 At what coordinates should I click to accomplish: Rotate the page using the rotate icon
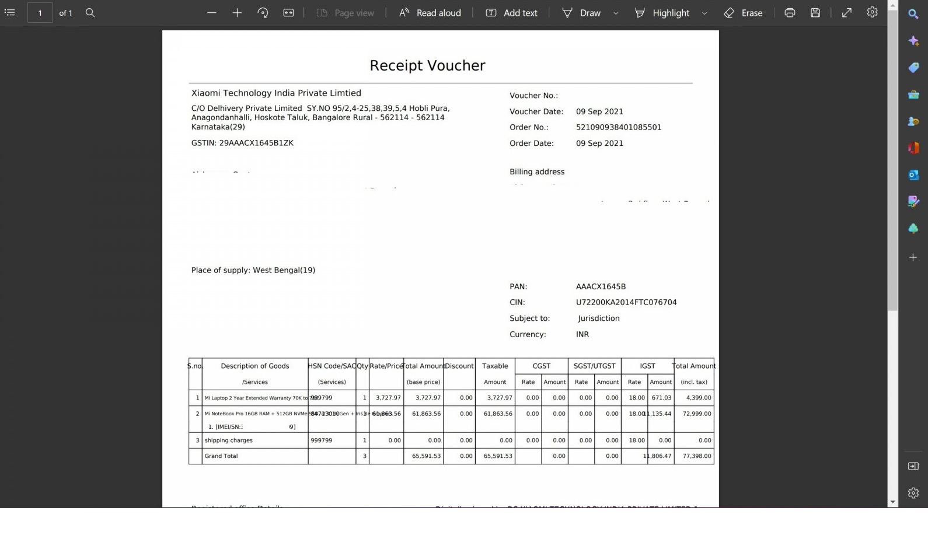263,12
